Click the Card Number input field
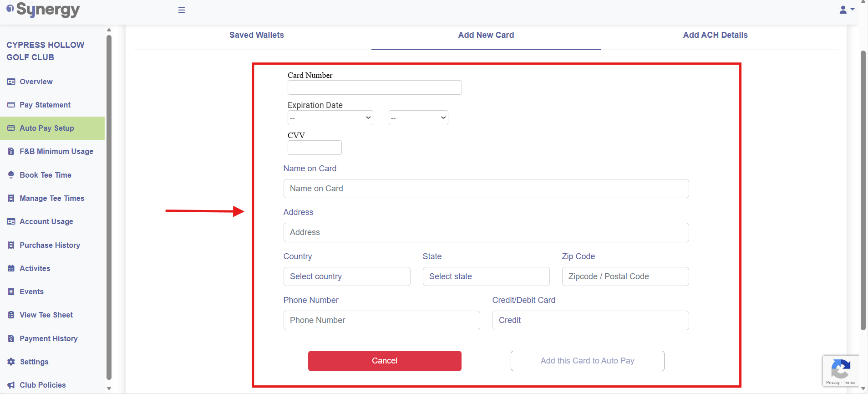Viewport: 868px width, 394px height. pos(375,87)
